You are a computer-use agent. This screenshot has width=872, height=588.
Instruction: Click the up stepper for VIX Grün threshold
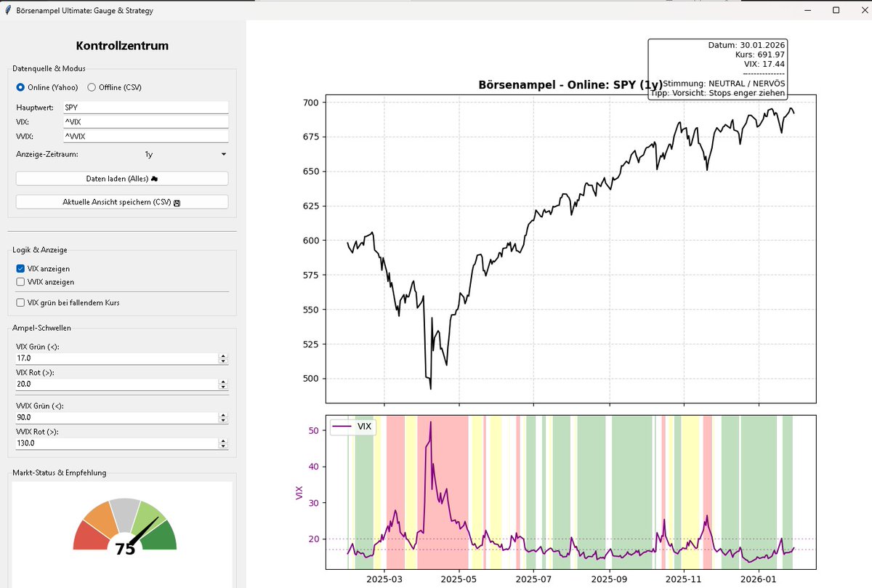[x=223, y=355]
